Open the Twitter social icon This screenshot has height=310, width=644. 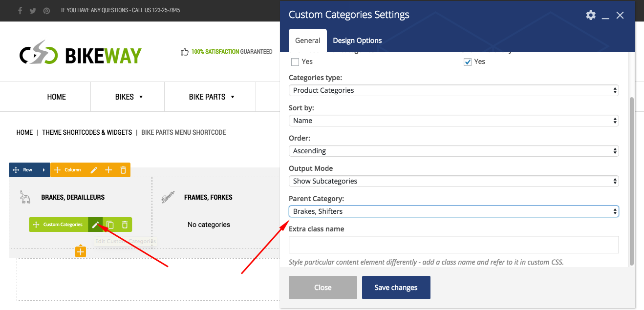coord(33,10)
